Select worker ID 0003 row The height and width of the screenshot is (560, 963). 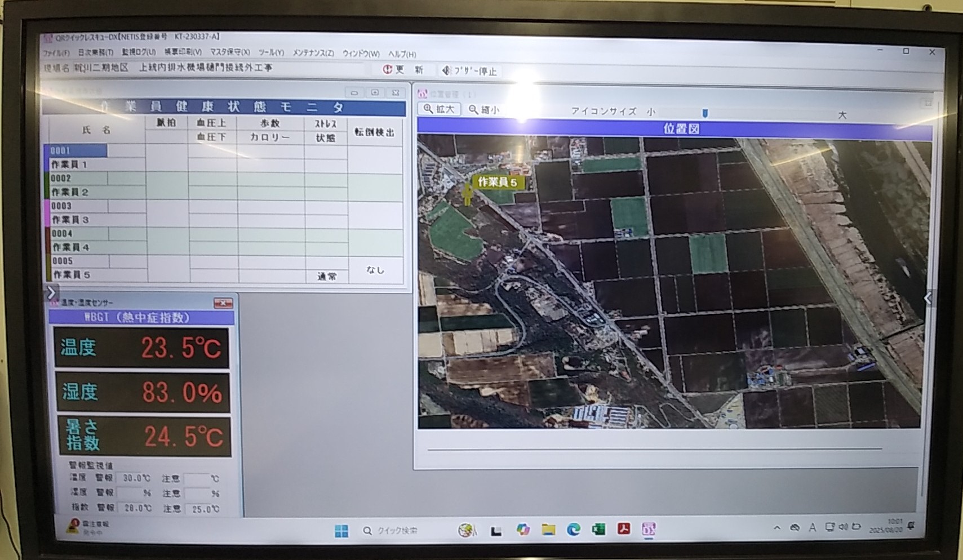(x=77, y=206)
